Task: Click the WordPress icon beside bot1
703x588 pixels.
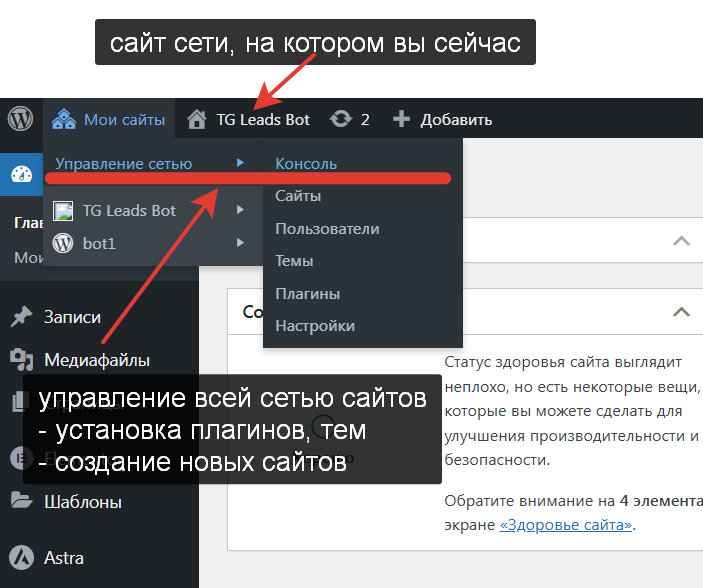Action: coord(63,243)
